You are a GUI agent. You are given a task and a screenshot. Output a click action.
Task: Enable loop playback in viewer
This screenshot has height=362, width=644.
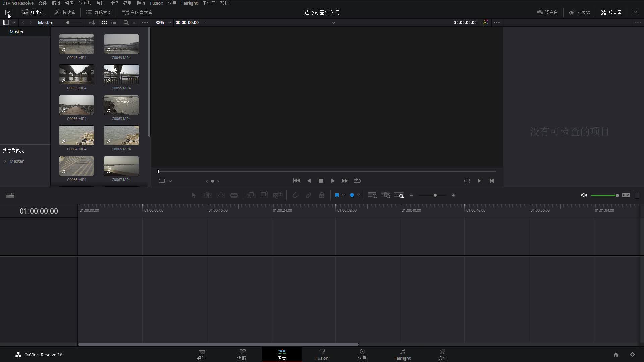pyautogui.click(x=357, y=181)
